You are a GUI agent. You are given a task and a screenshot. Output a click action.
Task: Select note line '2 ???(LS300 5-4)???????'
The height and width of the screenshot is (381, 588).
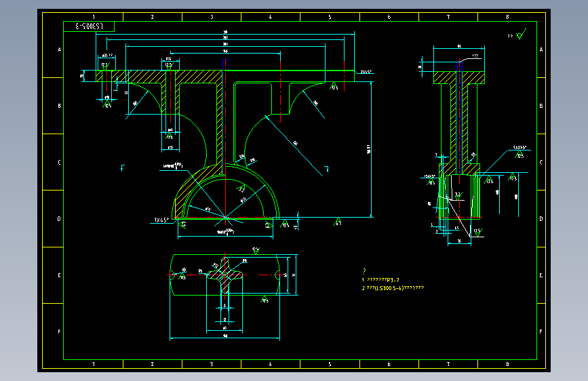click(x=393, y=288)
